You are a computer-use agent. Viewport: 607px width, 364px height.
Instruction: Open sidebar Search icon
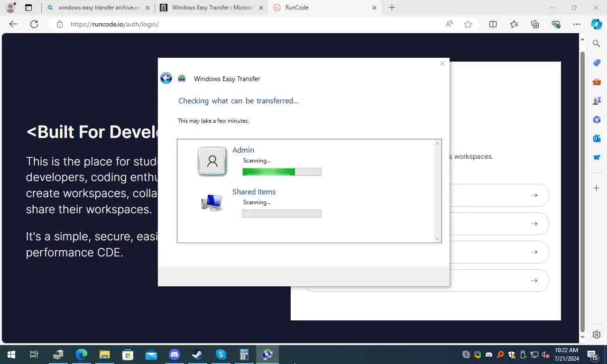(597, 44)
